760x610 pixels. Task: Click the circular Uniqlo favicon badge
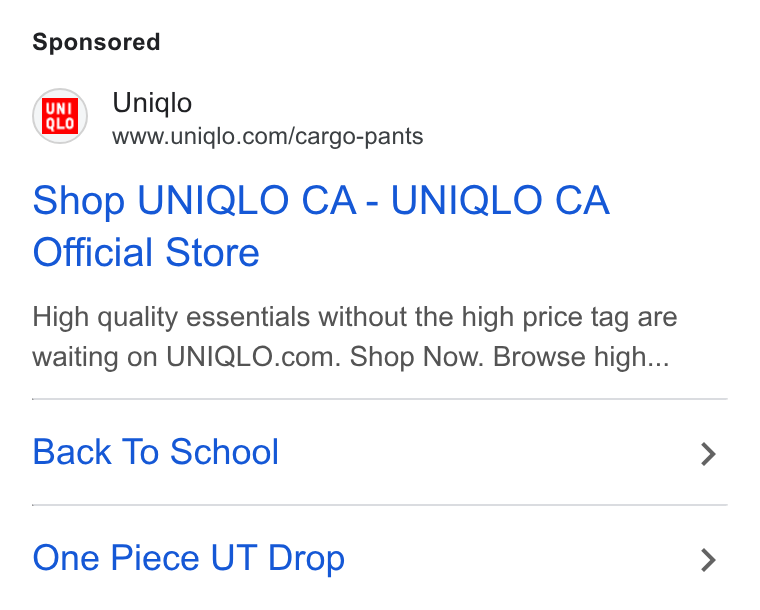[x=60, y=116]
